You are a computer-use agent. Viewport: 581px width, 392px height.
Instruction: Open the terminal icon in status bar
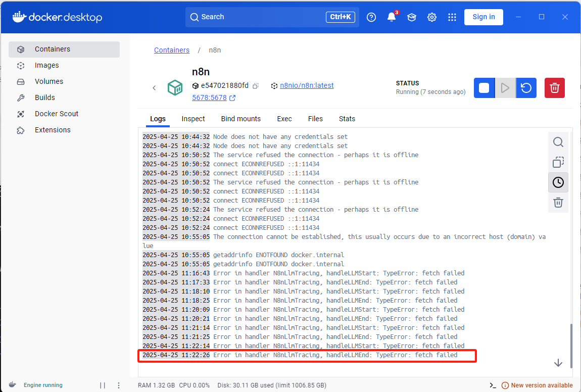point(493,385)
